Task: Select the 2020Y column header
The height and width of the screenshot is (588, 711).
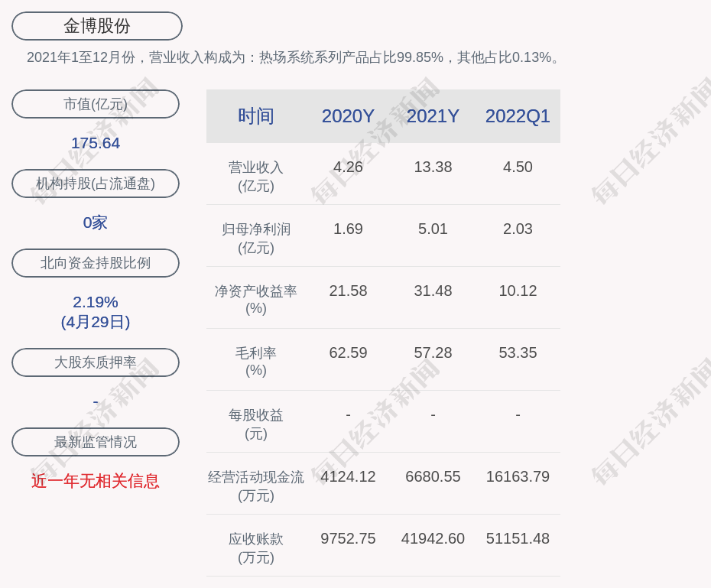Action: coord(348,116)
